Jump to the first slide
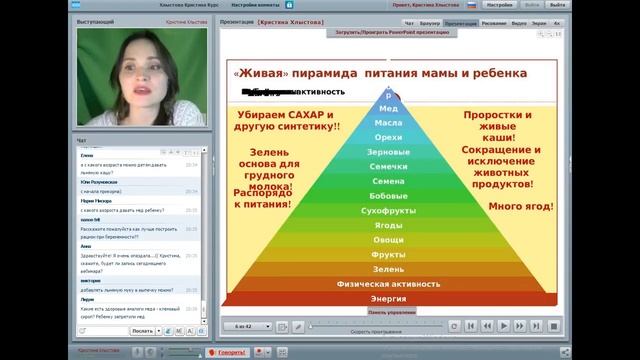This screenshot has width=640, height=360. [x=471, y=326]
